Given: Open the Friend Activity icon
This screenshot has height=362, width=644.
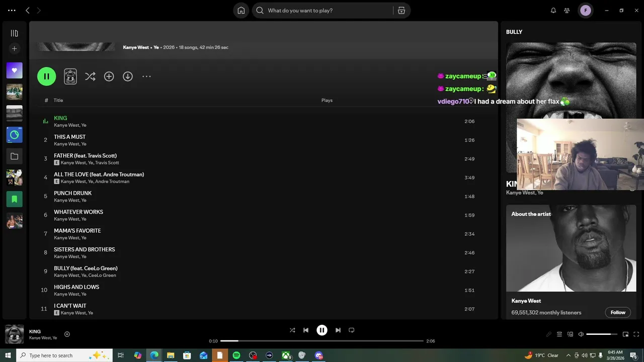Looking at the screenshot, I should tap(567, 10).
